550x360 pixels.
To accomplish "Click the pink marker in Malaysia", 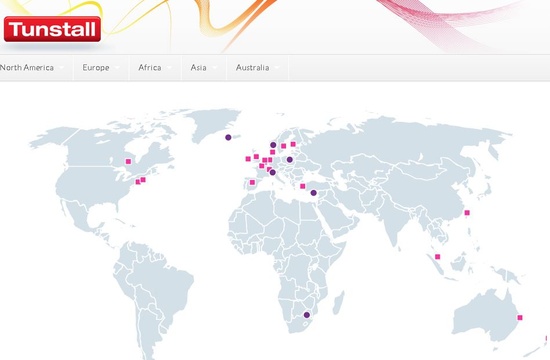I will (437, 256).
